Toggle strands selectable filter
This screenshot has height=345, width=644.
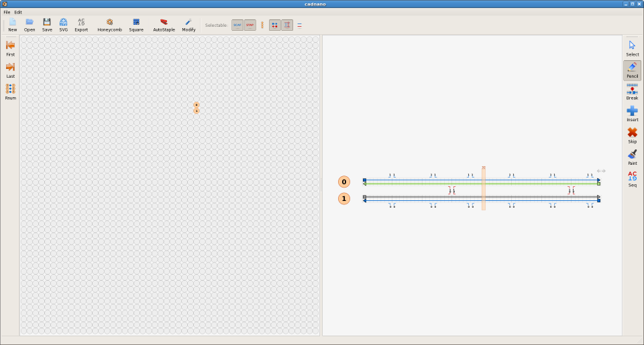pyautogui.click(x=299, y=25)
